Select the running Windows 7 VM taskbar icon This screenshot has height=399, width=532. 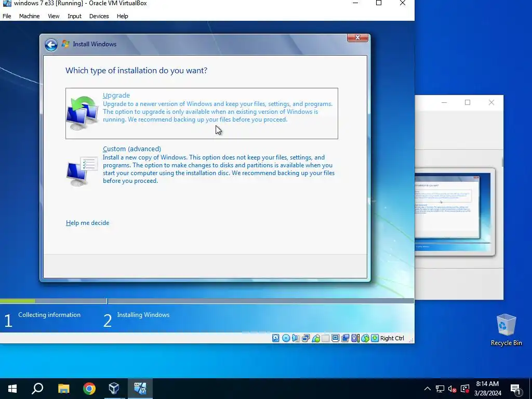140,389
